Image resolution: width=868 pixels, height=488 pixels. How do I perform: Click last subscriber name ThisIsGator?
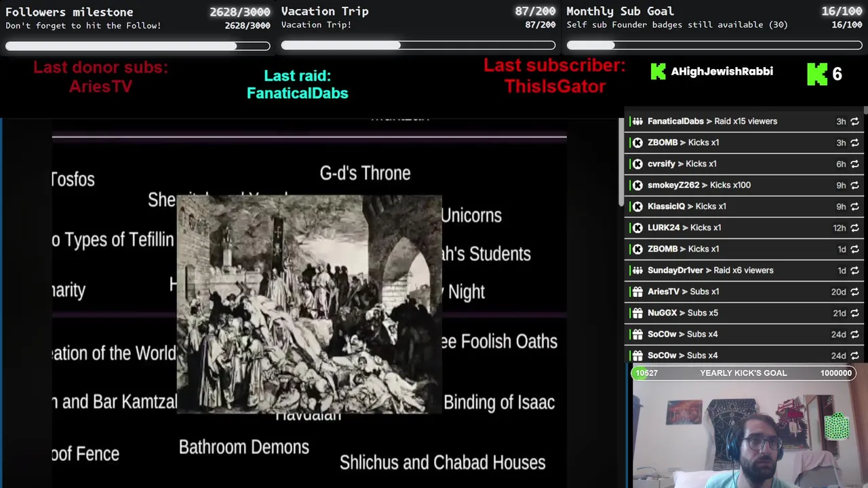coord(555,87)
